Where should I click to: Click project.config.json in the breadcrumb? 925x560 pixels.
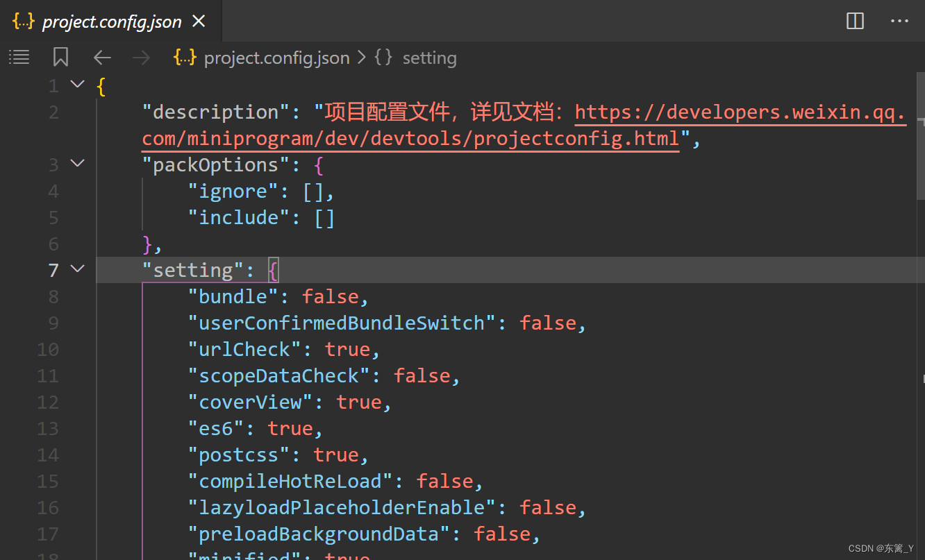click(276, 58)
